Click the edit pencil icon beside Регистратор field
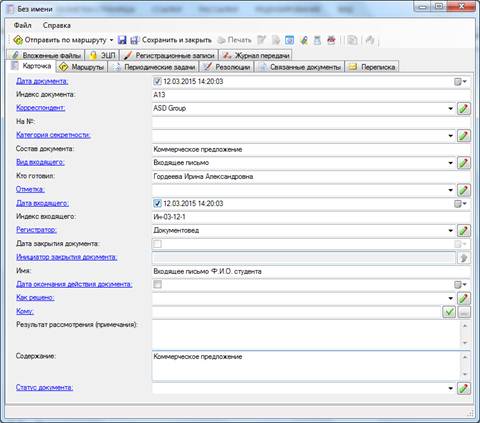 click(x=464, y=230)
